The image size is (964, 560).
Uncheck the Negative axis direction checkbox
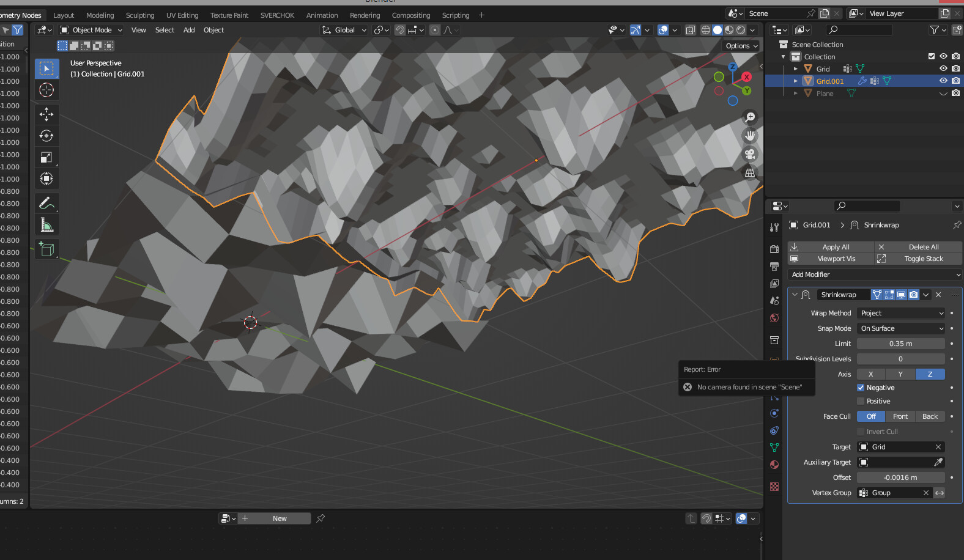point(861,388)
